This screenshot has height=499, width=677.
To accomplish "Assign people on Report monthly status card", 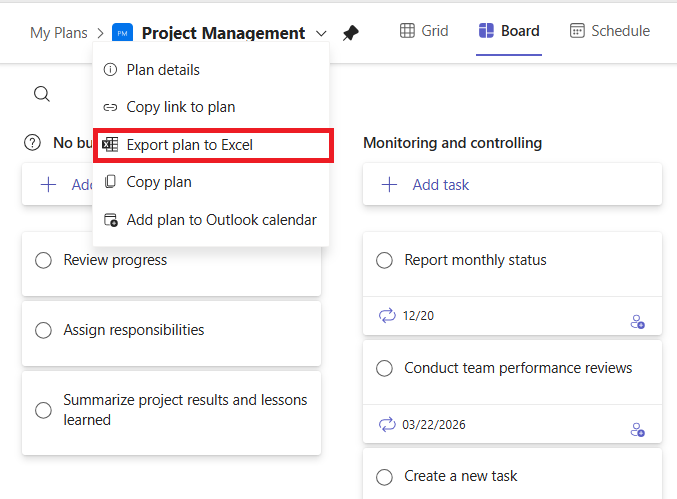I will 637,322.
